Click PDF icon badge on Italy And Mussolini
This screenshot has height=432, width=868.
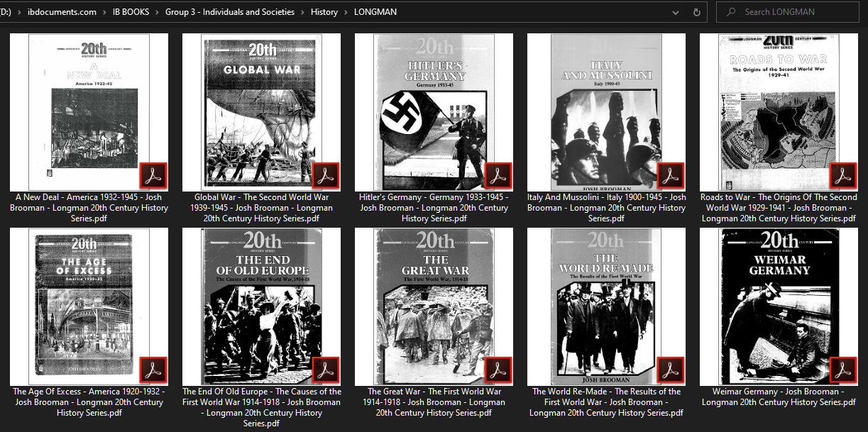tap(670, 175)
